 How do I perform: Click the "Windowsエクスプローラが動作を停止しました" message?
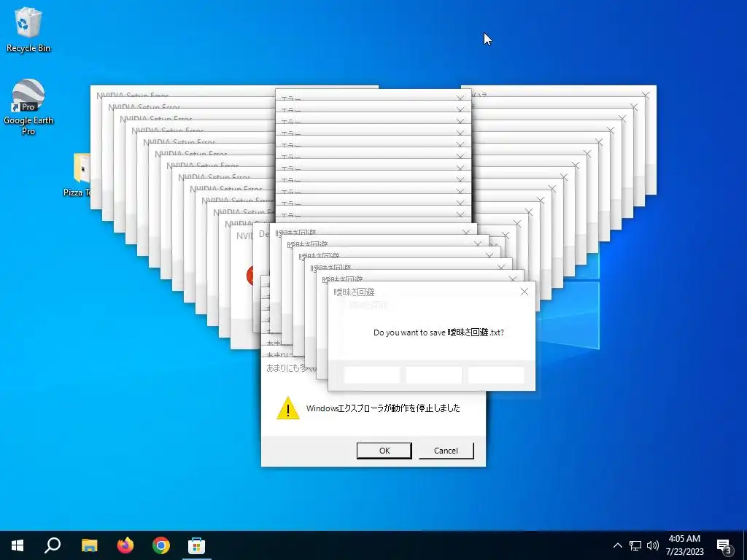pyautogui.click(x=383, y=408)
